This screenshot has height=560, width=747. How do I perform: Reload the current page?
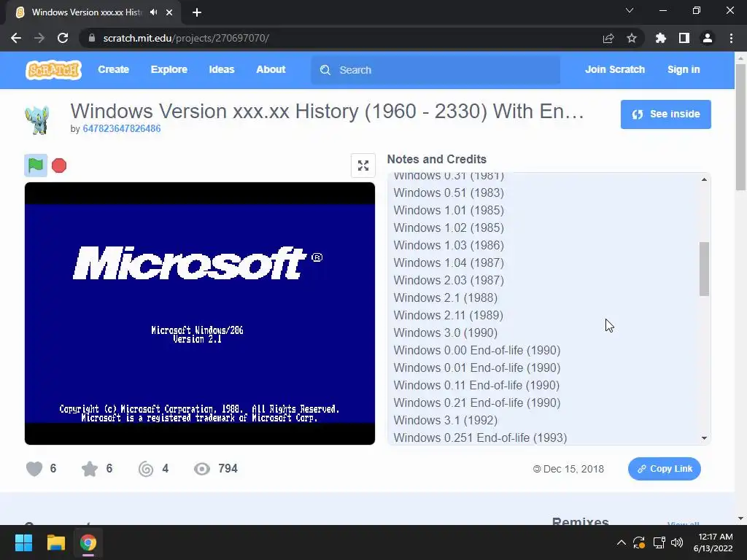[x=63, y=38]
